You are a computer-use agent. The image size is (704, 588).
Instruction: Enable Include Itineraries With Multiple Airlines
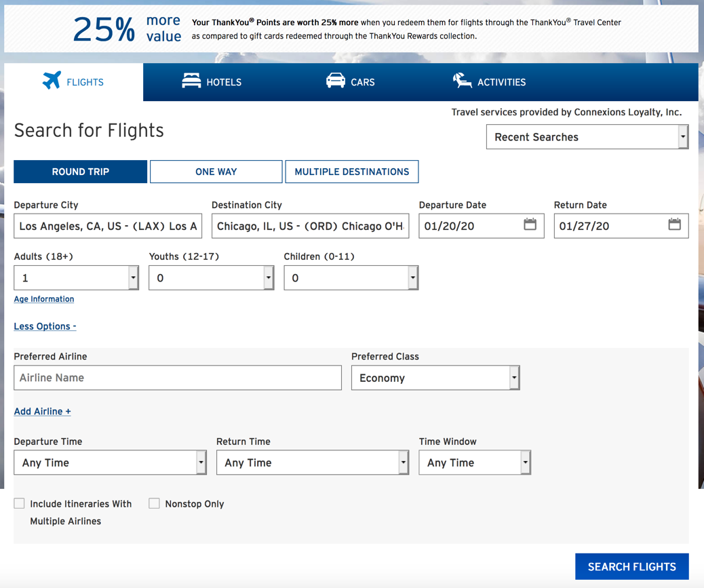pyautogui.click(x=19, y=503)
